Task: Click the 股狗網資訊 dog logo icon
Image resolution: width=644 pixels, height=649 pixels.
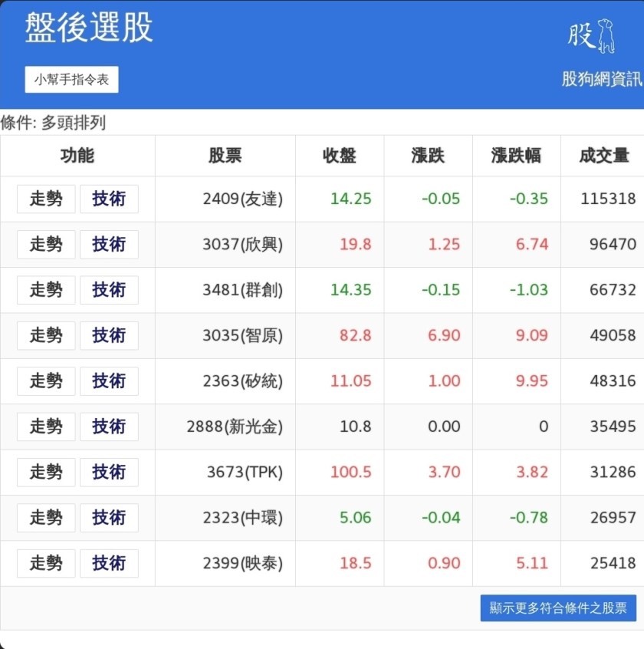Action: pyautogui.click(x=592, y=36)
